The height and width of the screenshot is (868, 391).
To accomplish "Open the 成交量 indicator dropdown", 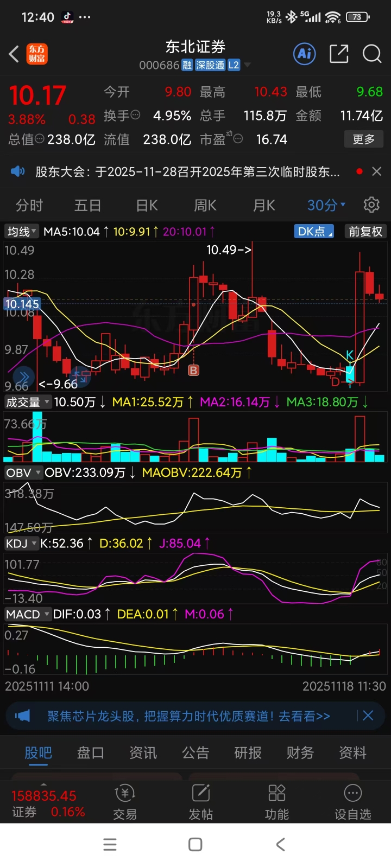I will point(28,402).
